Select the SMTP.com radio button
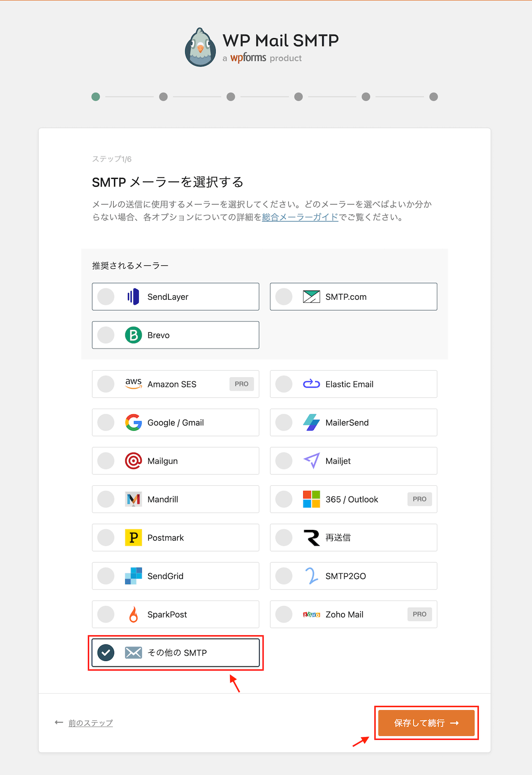Screen dimensions: 532x775 pos(284,296)
